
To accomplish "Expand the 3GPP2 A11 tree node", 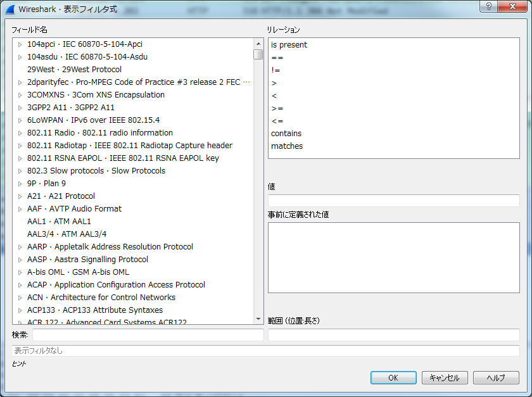I will (20, 108).
